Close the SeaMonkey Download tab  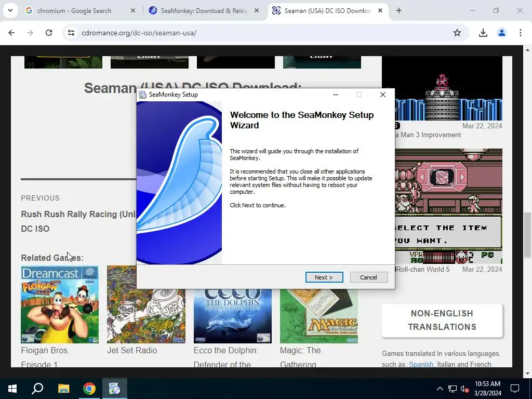tap(257, 11)
